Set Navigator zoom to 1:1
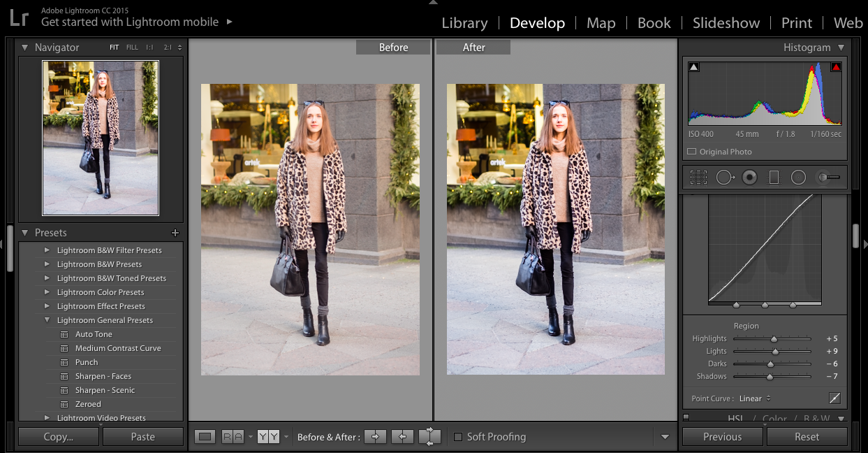The width and height of the screenshot is (868, 453). tap(149, 48)
